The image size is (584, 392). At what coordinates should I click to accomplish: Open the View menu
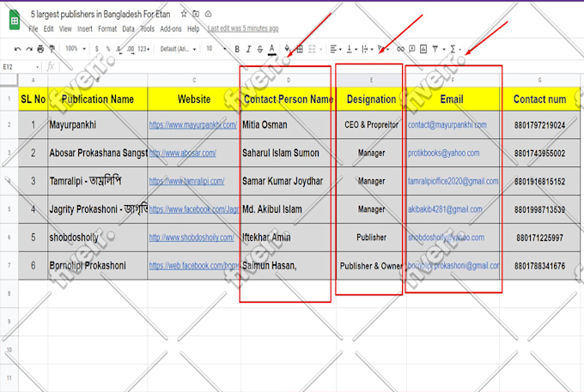(x=65, y=28)
